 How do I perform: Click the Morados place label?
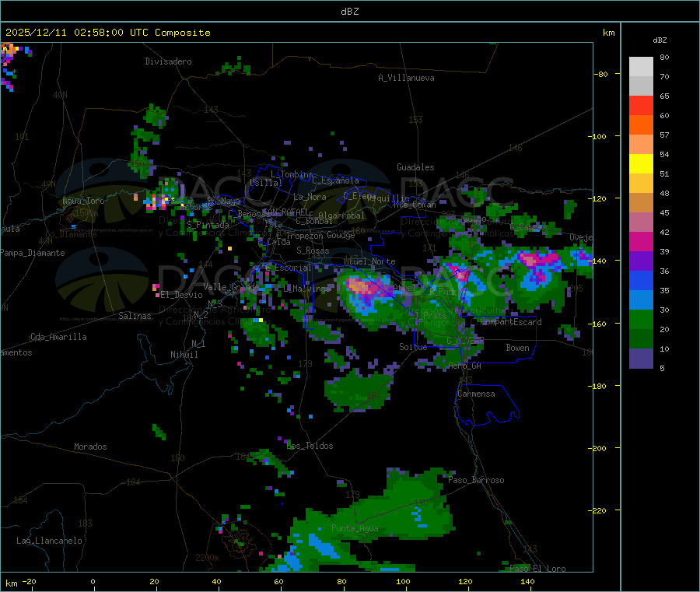[x=90, y=447]
